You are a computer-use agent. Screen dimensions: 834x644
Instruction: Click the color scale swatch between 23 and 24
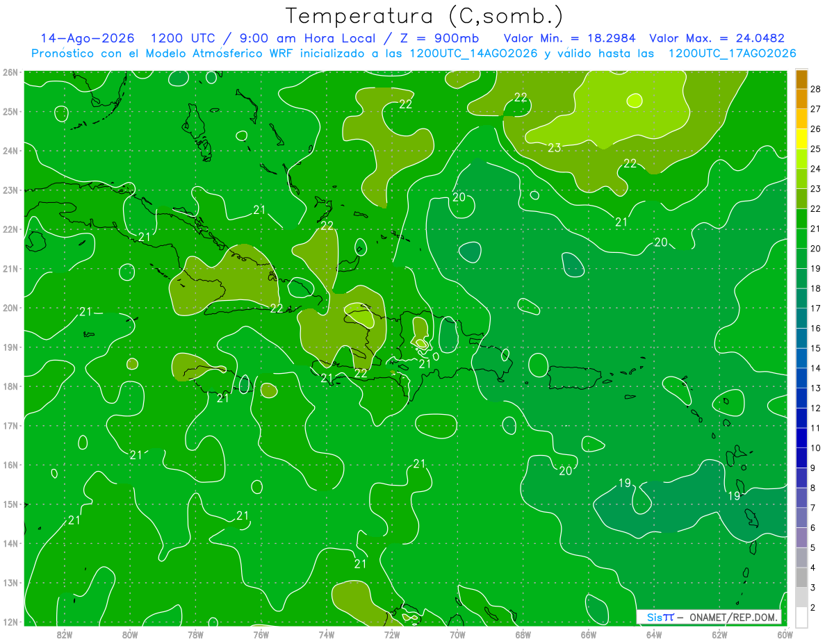[x=801, y=179]
